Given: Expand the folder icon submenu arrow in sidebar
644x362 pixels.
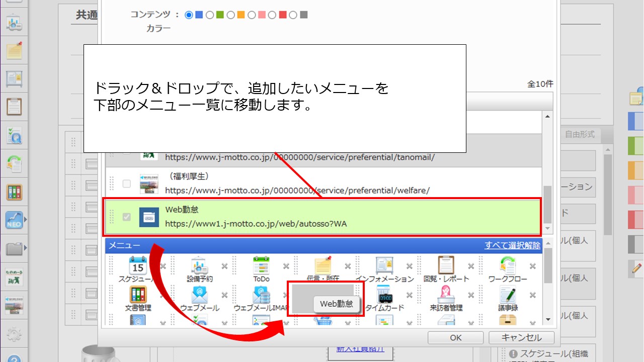Looking at the screenshot, I should (25, 247).
